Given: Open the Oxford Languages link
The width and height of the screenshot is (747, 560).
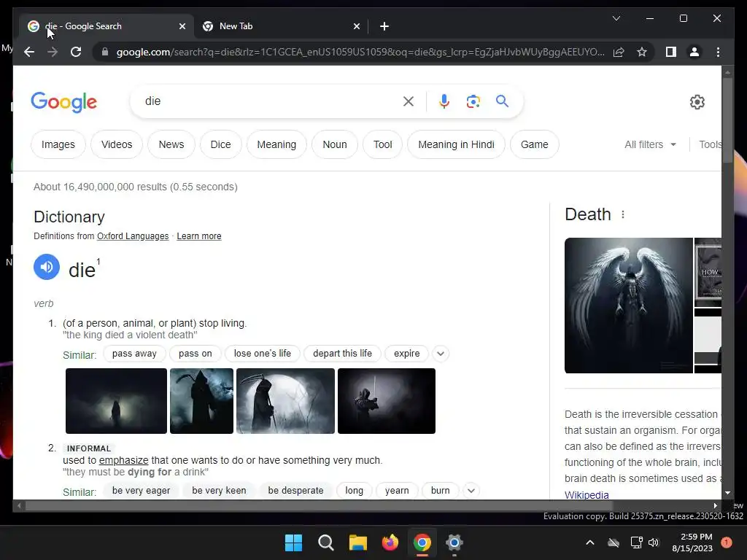Looking at the screenshot, I should 133,236.
